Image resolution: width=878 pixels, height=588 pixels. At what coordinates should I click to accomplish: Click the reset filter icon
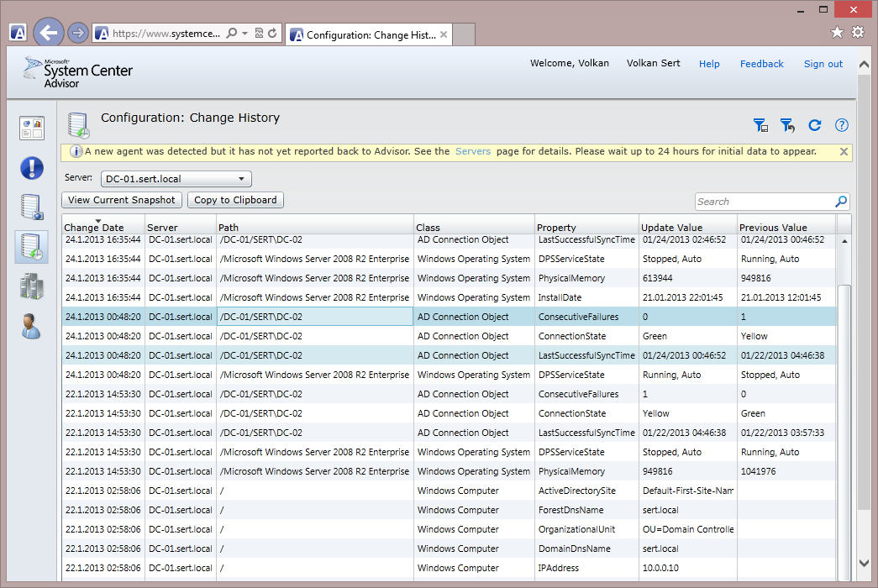click(x=787, y=125)
